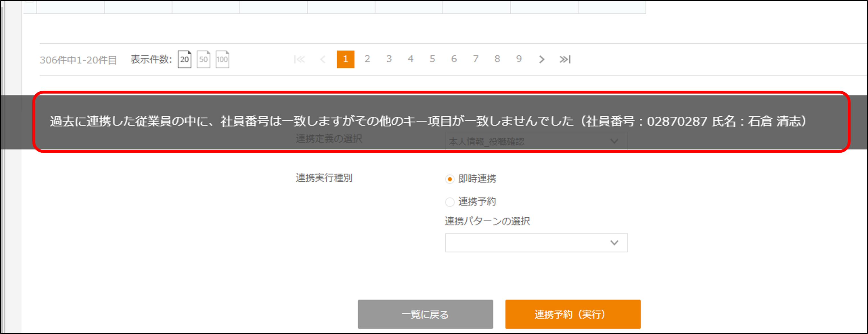Open the 連携パターンの選択 dropdown
The image size is (868, 334).
(x=536, y=243)
